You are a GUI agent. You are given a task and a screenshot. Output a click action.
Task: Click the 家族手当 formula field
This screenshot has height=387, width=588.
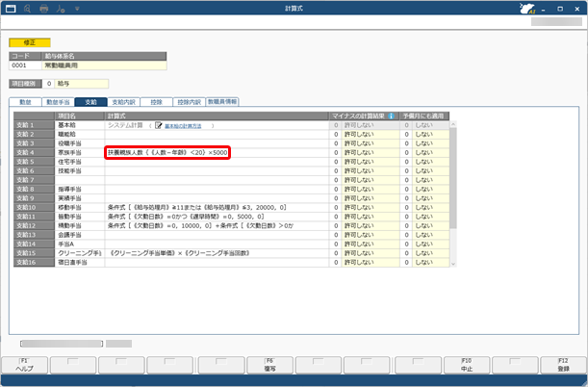point(166,152)
